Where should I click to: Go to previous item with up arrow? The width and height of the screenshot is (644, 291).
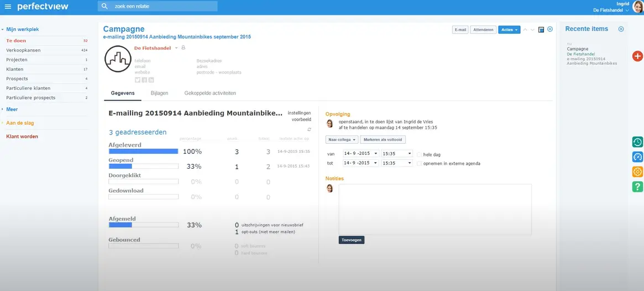pyautogui.click(x=525, y=29)
